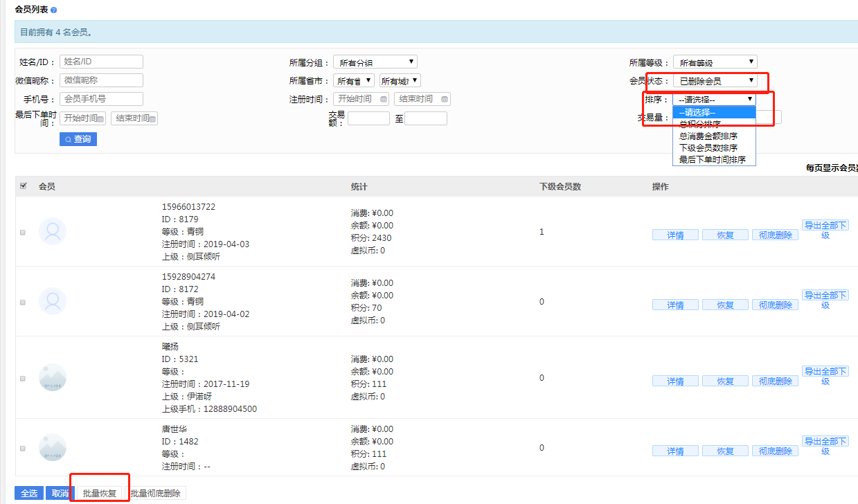Click avatar of member 15966013722
Image resolution: width=858 pixels, height=504 pixels.
pos(53,231)
